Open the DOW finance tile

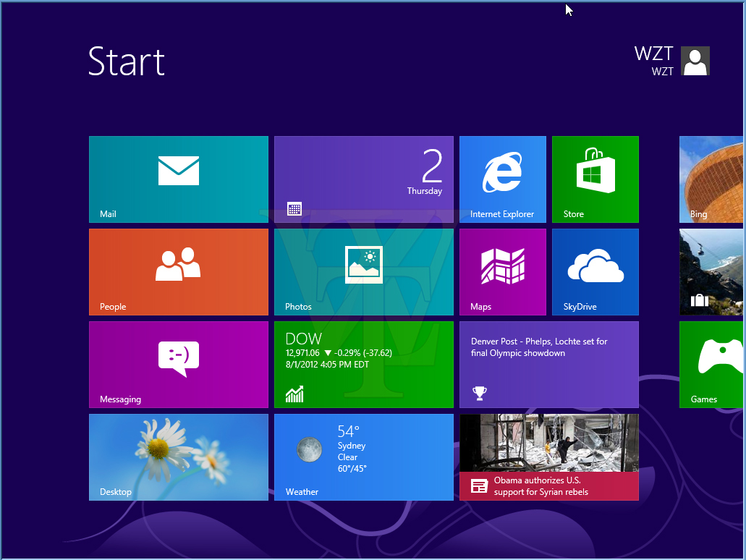(363, 364)
